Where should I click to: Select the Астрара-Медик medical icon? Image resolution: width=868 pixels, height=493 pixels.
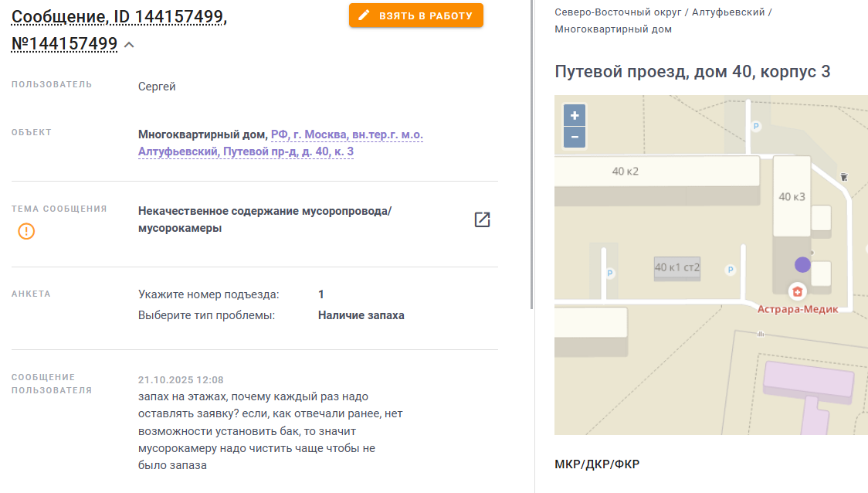click(795, 291)
